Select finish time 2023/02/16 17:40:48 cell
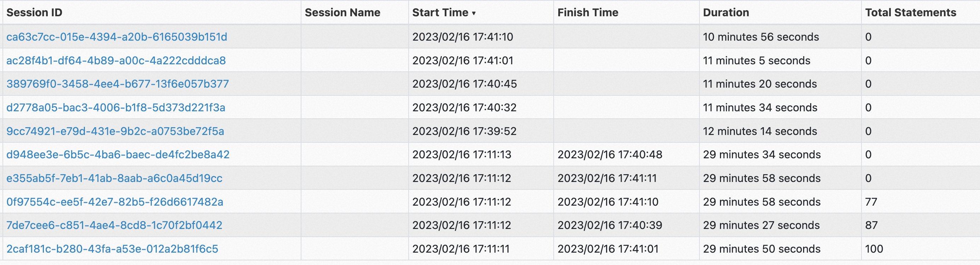 [x=626, y=155]
